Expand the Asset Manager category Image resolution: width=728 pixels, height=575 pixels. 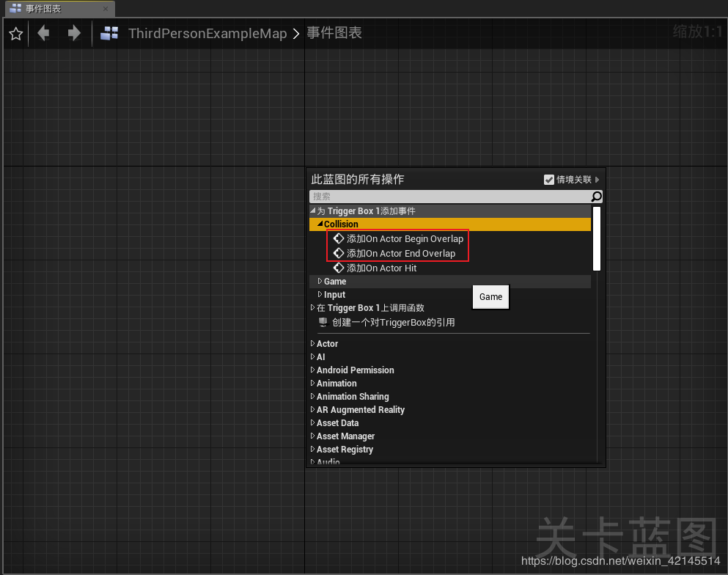pos(312,436)
